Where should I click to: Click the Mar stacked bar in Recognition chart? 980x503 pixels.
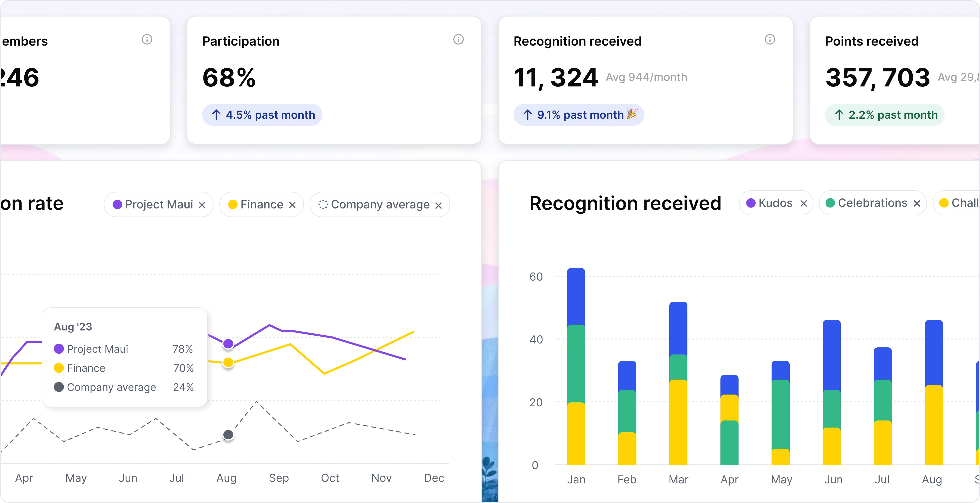coord(678,384)
